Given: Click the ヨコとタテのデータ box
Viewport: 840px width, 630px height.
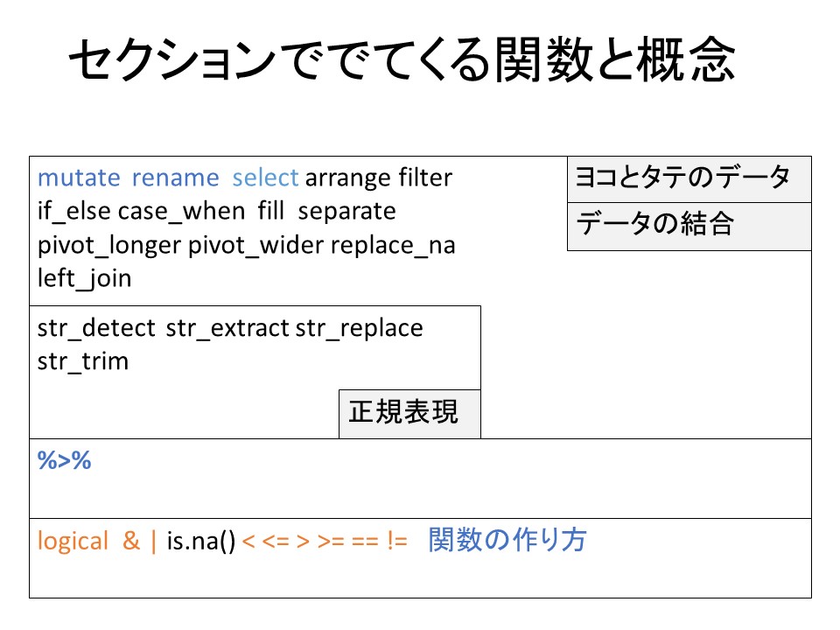Looking at the screenshot, I should pyautogui.click(x=682, y=178).
